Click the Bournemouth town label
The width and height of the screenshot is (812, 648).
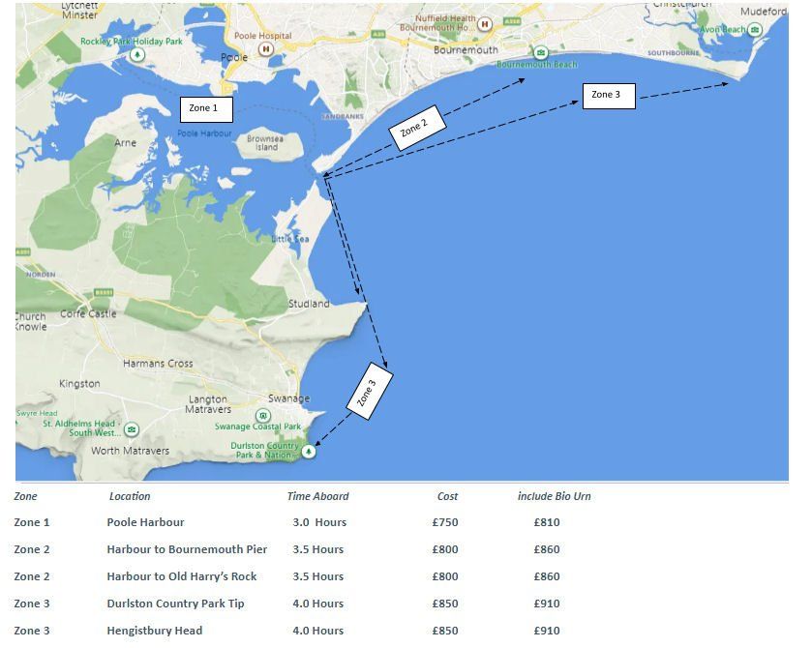[x=466, y=50]
